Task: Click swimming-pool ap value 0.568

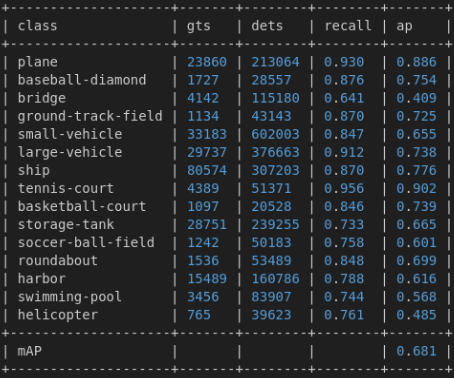Action: [x=416, y=296]
